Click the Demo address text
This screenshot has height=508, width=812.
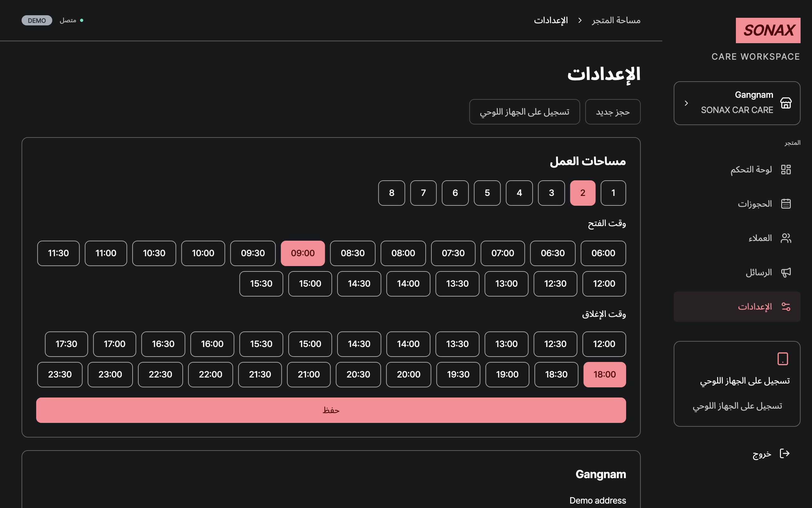[x=598, y=500]
